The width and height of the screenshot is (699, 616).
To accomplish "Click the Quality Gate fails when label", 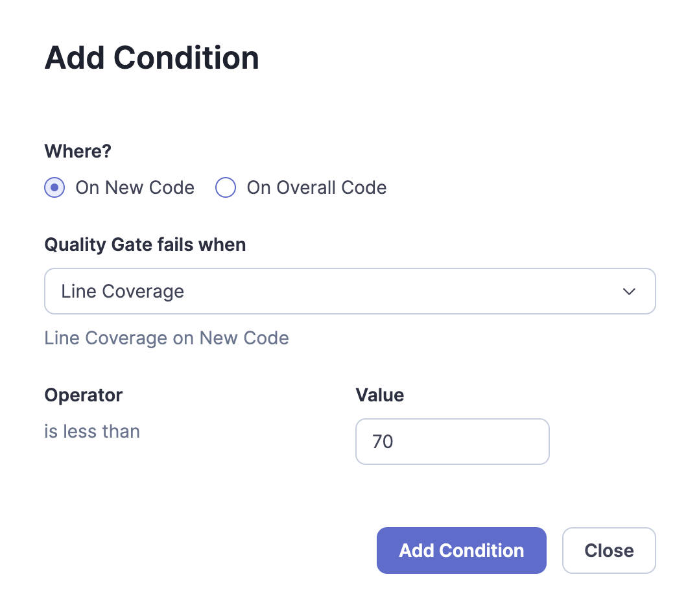I will (x=145, y=244).
